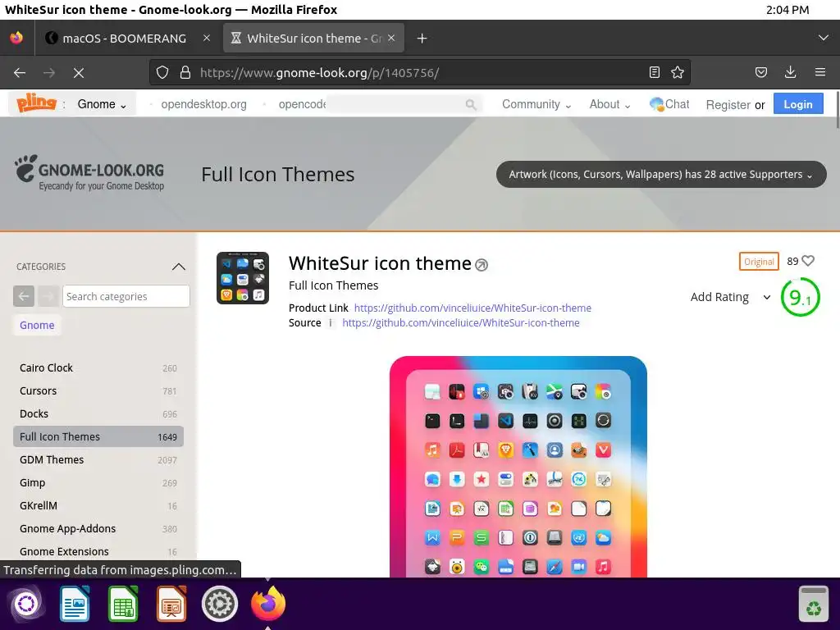Open the WhiteSur preview screenshot image
Viewport: 840px width, 630px height.
(x=518, y=467)
